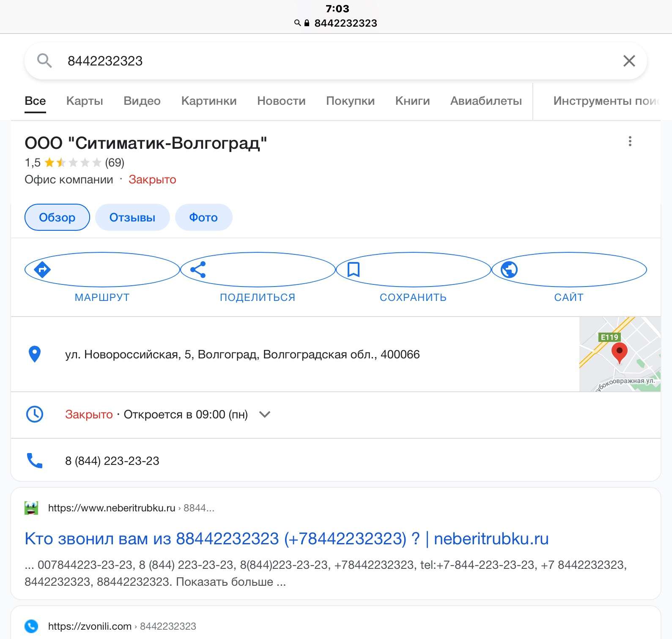The height and width of the screenshot is (639, 672).
Task: Click the zvonili.com site favicon
Action: [31, 626]
